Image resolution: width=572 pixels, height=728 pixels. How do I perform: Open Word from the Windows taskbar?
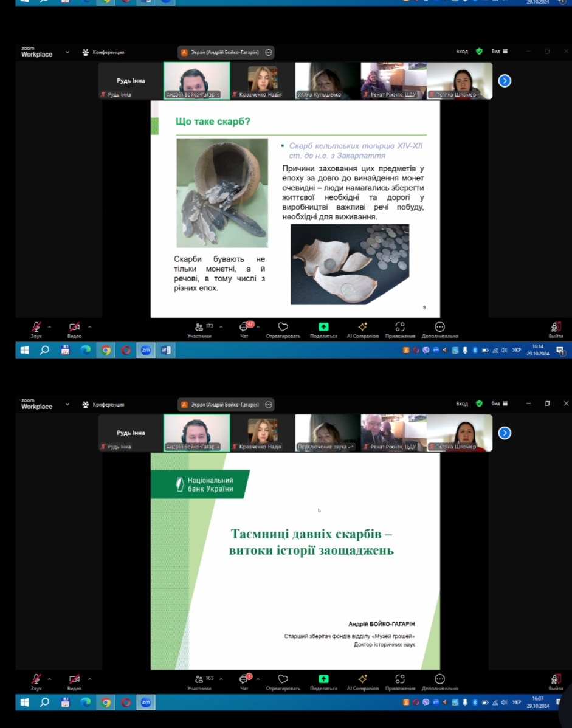[166, 350]
